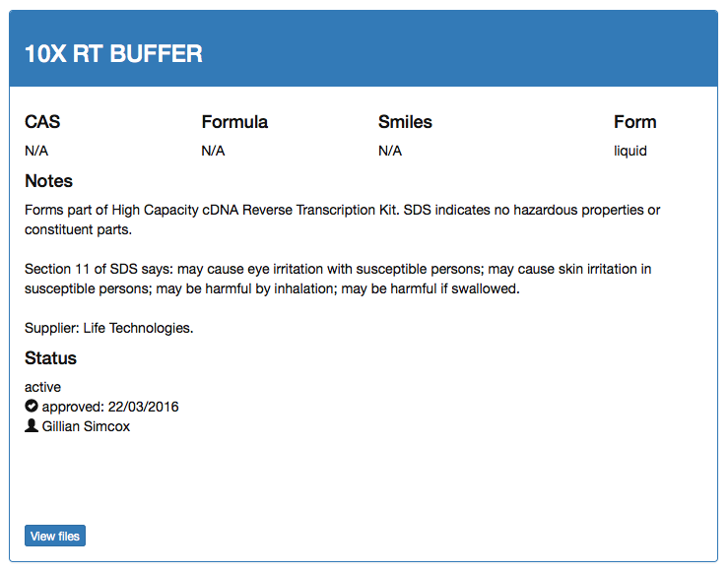The image size is (728, 572).
Task: Select the CAS heading
Action: click(42, 122)
